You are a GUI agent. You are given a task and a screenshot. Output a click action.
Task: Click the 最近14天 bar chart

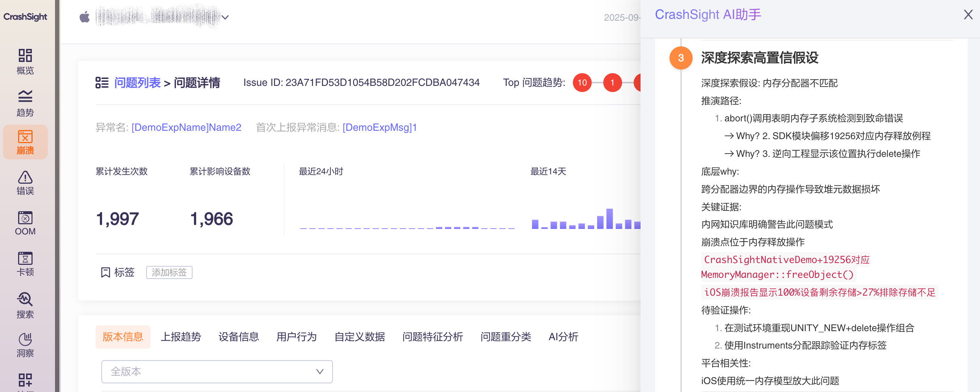pyautogui.click(x=586, y=219)
